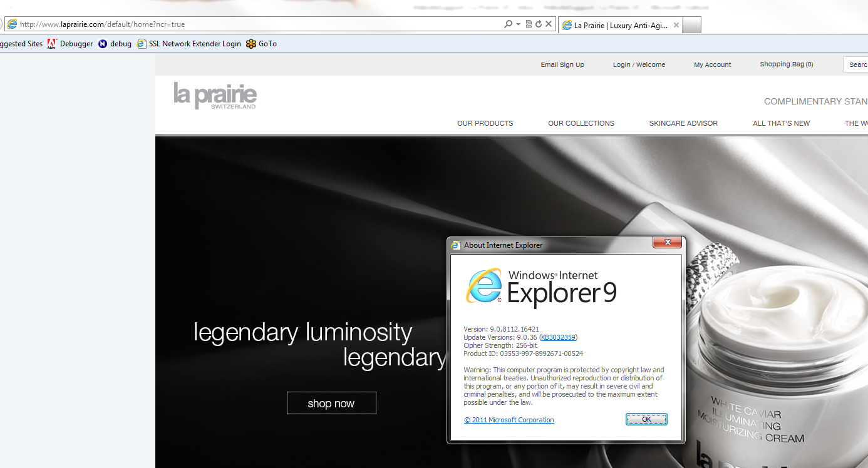Open the SKINCARE ADVISOR menu item

pyautogui.click(x=683, y=123)
